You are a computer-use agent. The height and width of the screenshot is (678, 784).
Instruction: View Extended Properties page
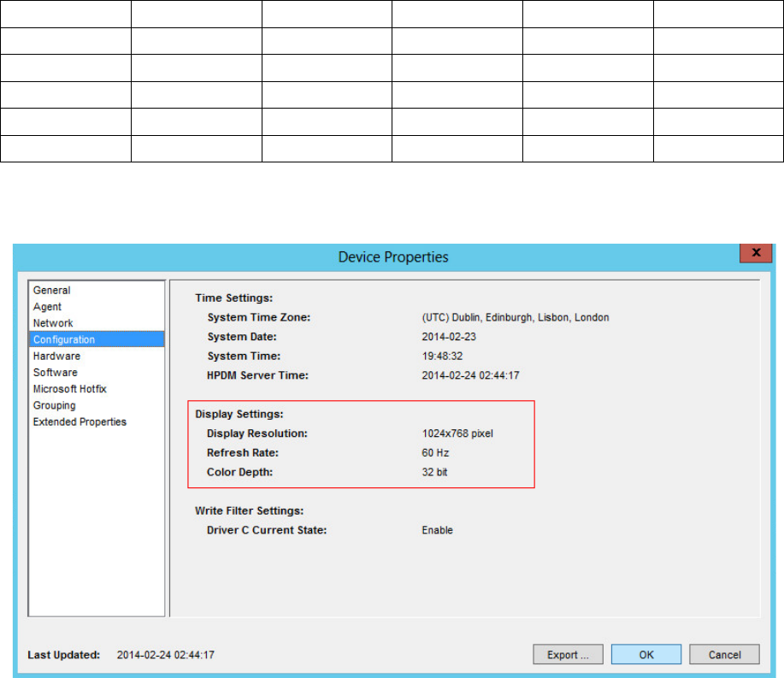coord(80,422)
